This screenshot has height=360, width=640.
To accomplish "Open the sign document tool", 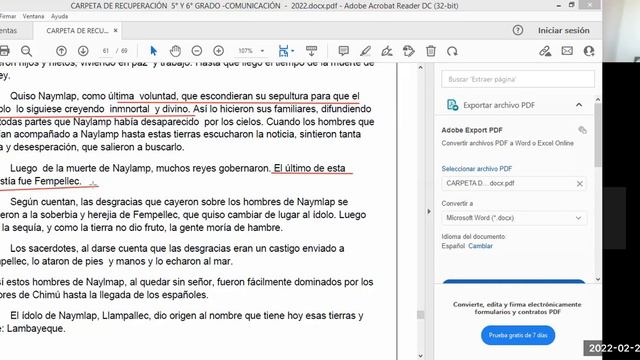I will click(x=387, y=51).
